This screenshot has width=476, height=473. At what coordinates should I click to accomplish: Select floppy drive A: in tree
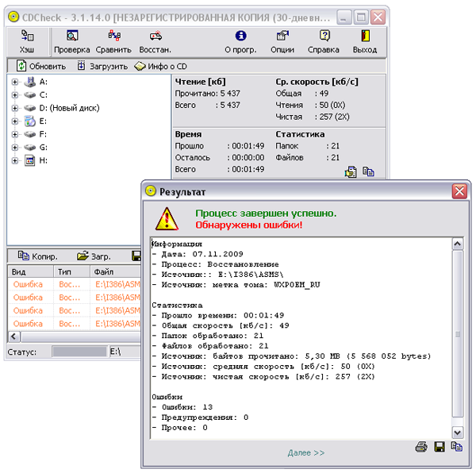[44, 82]
